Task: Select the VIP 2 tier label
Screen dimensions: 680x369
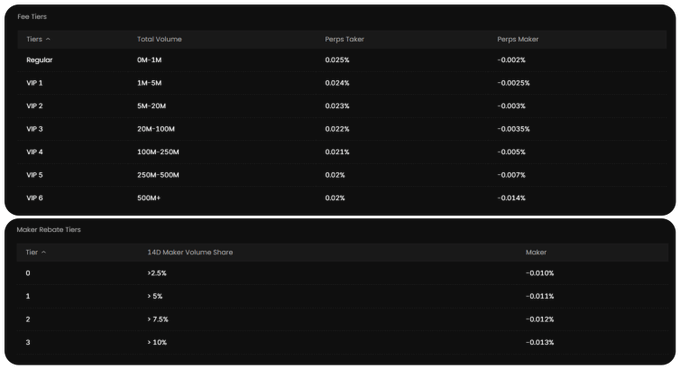Action: (35, 106)
